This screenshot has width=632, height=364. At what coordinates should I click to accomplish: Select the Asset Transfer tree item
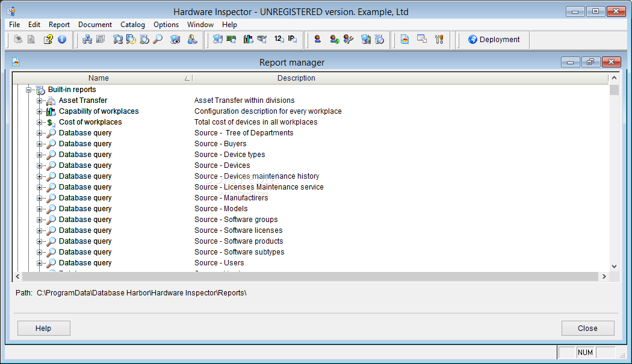83,100
